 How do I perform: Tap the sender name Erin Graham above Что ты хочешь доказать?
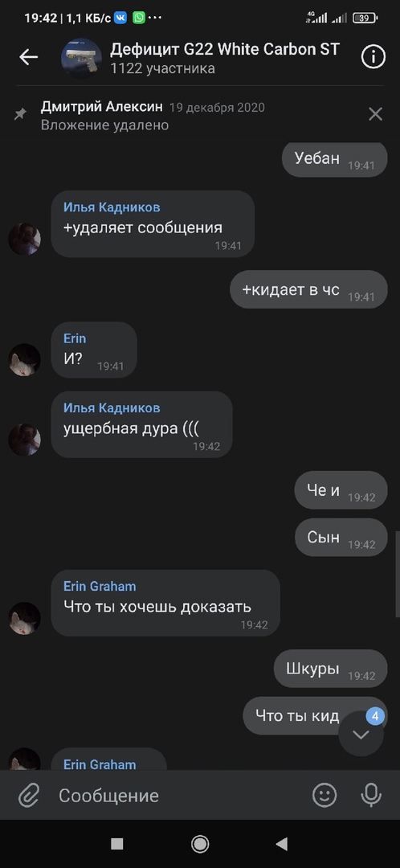pos(100,586)
